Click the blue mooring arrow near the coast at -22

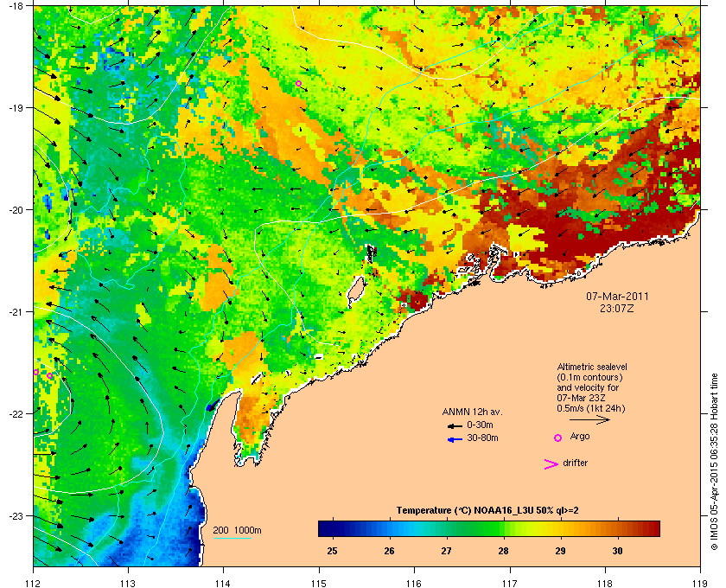pos(211,407)
